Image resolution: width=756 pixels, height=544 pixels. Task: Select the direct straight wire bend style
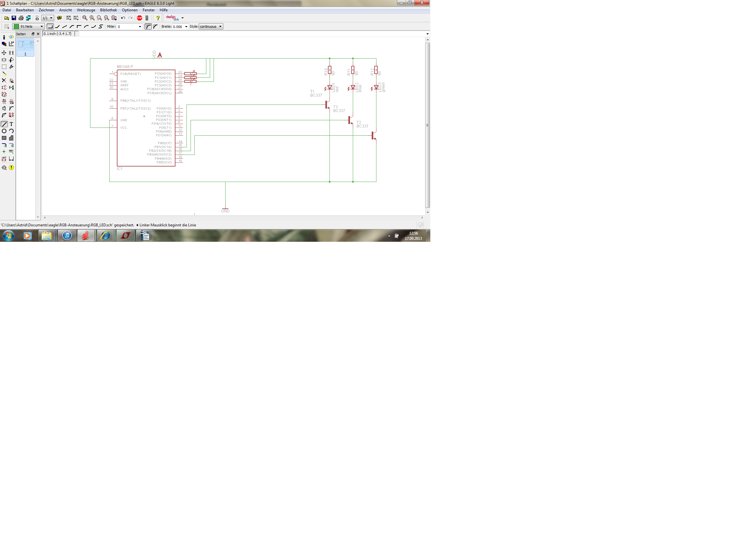65,27
